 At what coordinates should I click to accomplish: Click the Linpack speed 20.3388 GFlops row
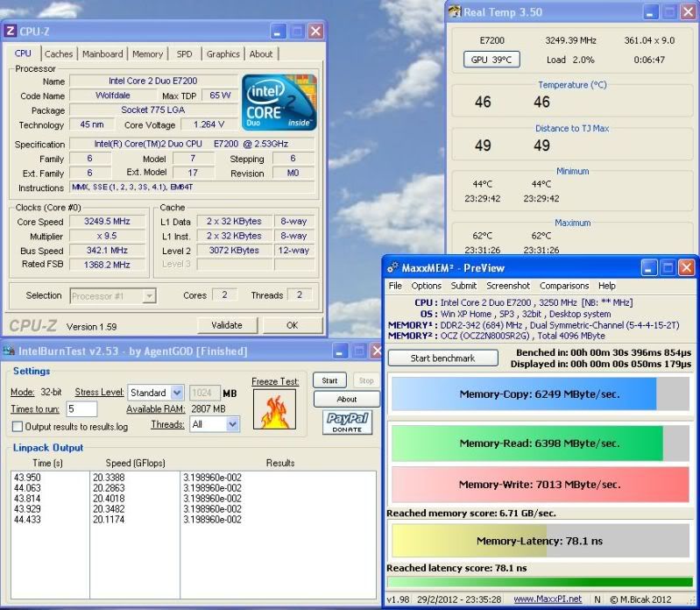click(109, 478)
